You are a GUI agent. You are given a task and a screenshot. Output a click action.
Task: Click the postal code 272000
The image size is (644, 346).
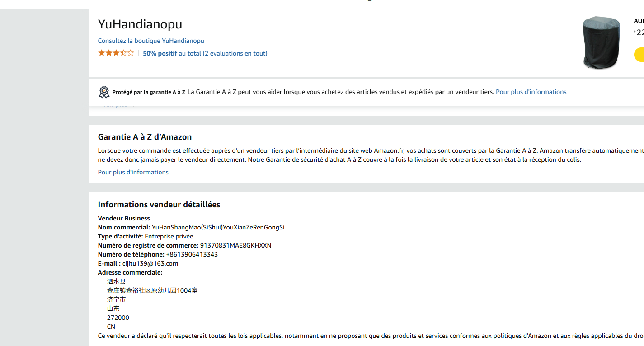click(118, 318)
